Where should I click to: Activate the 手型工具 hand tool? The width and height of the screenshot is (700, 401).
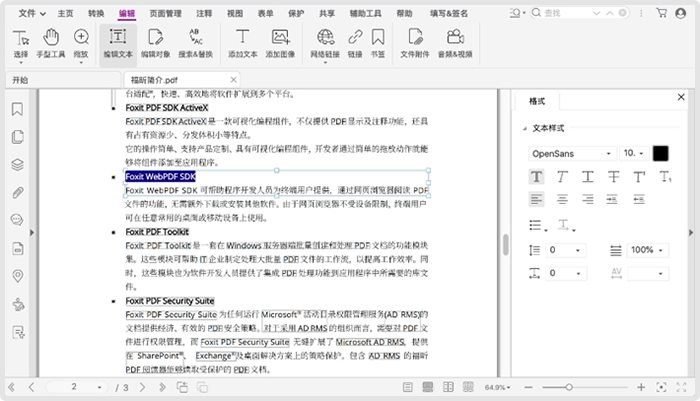(50, 44)
